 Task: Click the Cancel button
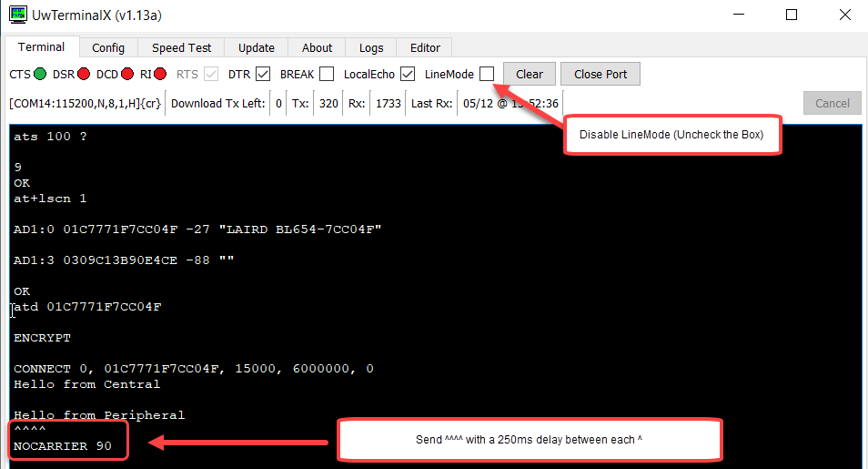(x=832, y=103)
